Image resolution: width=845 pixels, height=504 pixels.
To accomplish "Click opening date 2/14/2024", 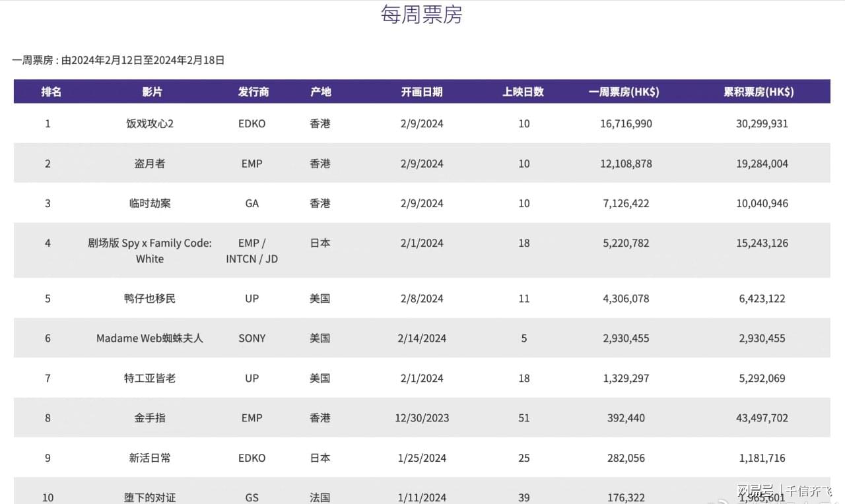I will point(422,338).
